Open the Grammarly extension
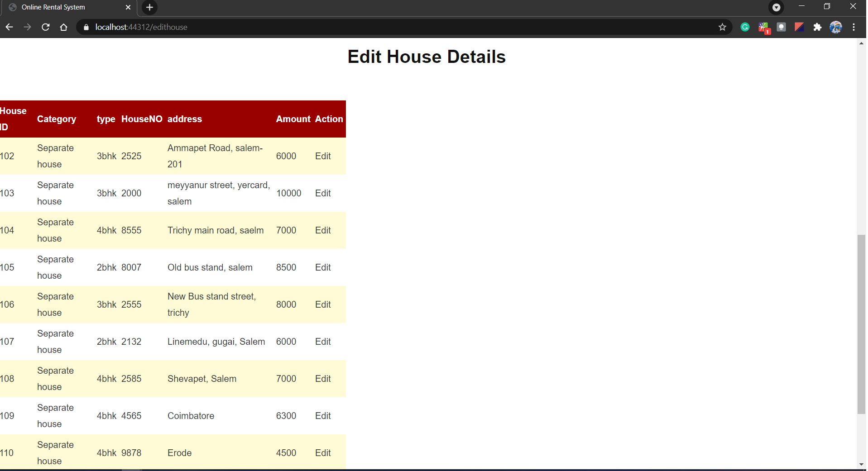The height and width of the screenshot is (471, 868). pos(745,27)
